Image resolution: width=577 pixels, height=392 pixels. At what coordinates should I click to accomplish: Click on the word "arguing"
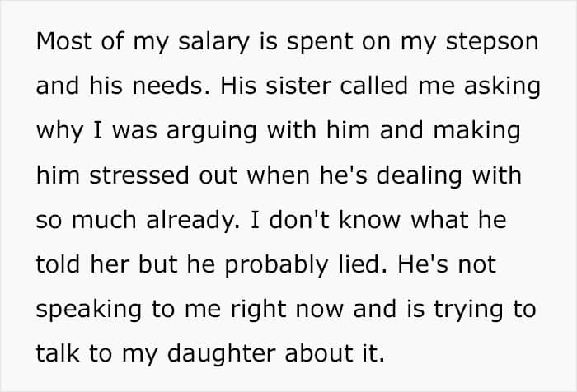pyautogui.click(x=212, y=132)
